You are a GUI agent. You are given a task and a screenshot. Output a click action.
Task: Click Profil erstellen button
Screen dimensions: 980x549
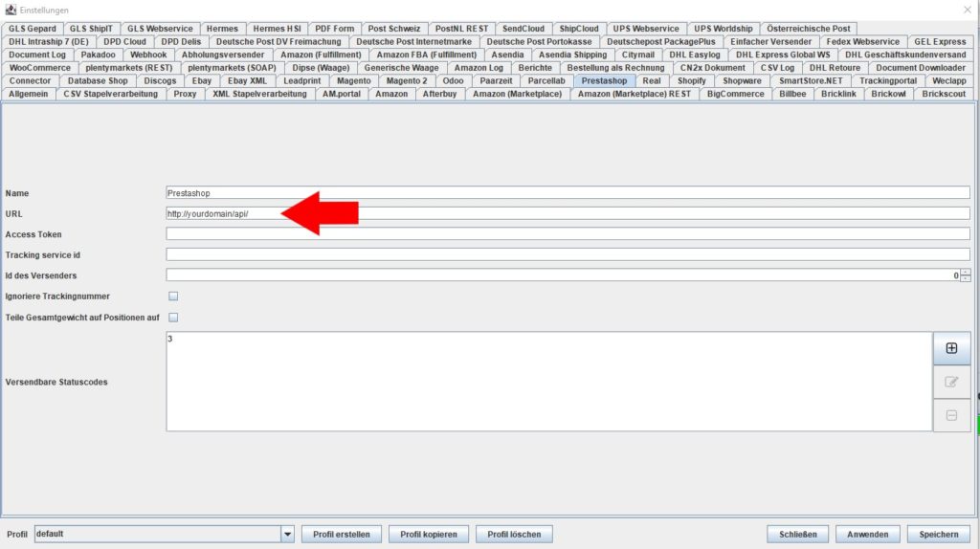(x=342, y=534)
